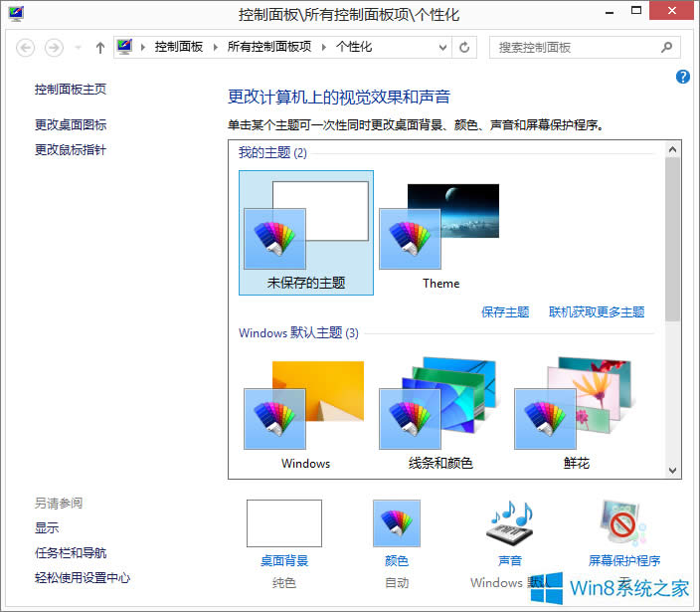The image size is (700, 612).
Task: Click the 颜色 label link
Action: 397,560
